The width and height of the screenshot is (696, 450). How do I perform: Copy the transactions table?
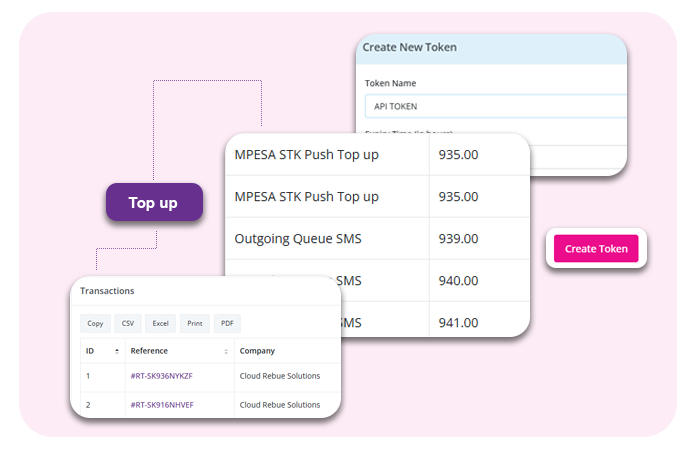tap(95, 324)
